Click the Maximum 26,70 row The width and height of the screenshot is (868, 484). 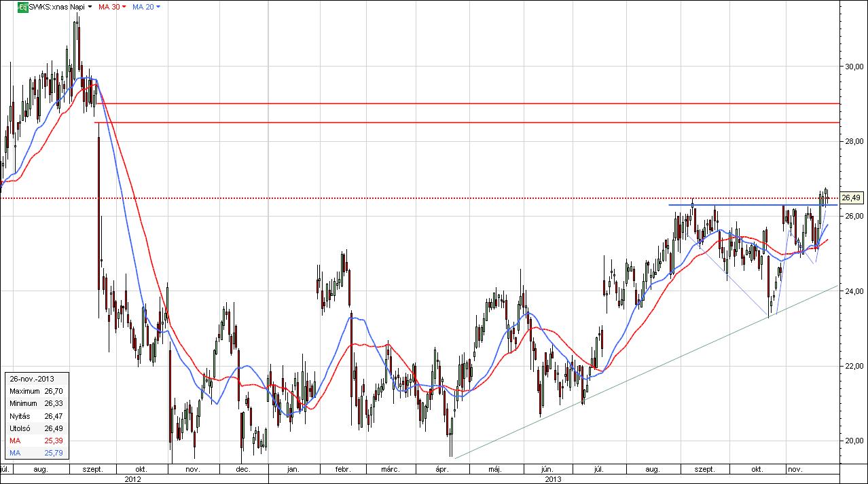pos(37,391)
